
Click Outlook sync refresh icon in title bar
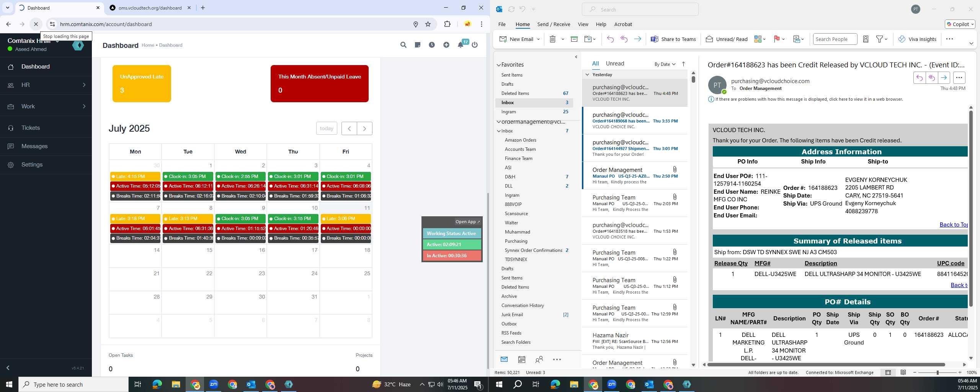[x=511, y=9]
